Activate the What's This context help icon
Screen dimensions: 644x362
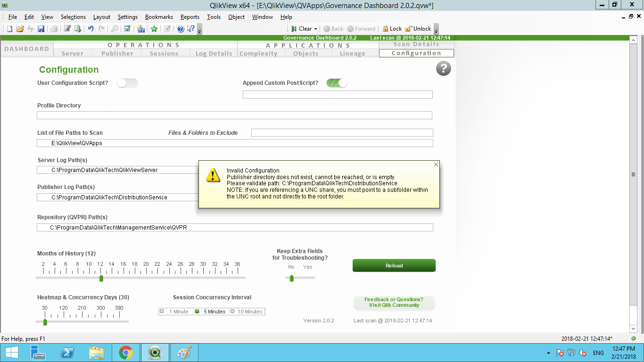pyautogui.click(x=190, y=29)
